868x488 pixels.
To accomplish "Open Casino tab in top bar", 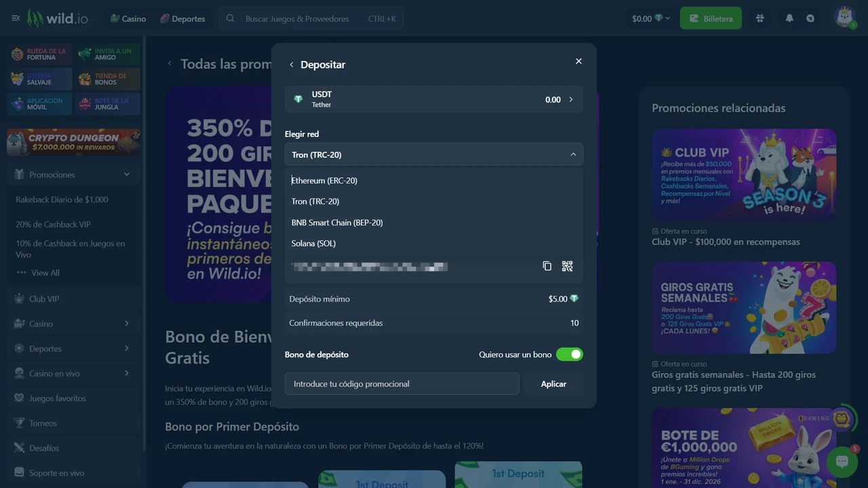I will (128, 18).
